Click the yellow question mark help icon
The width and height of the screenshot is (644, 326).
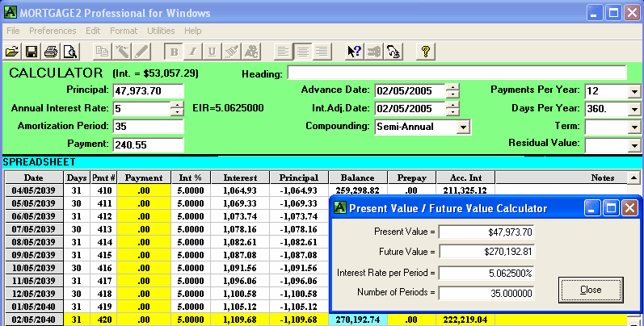(425, 52)
